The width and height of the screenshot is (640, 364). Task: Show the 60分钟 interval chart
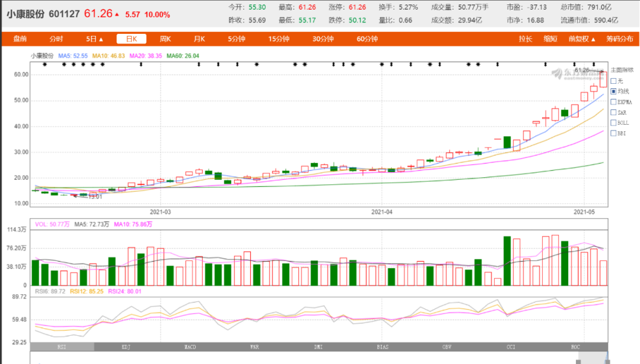pyautogui.click(x=367, y=39)
